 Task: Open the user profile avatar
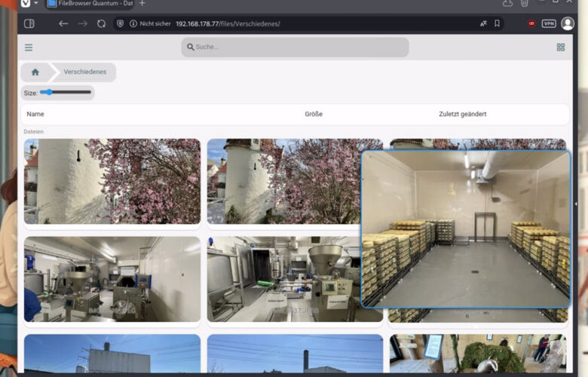[x=568, y=23]
